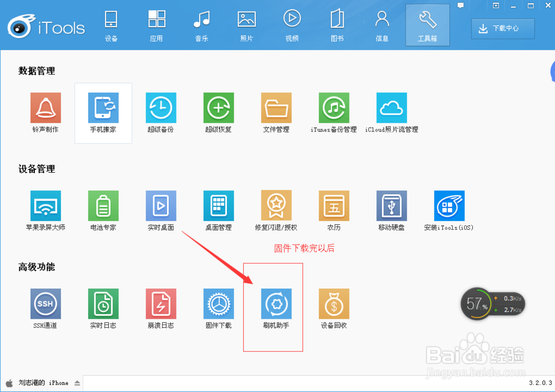
Task: Open iTunes备份管理 tool
Action: (x=334, y=108)
